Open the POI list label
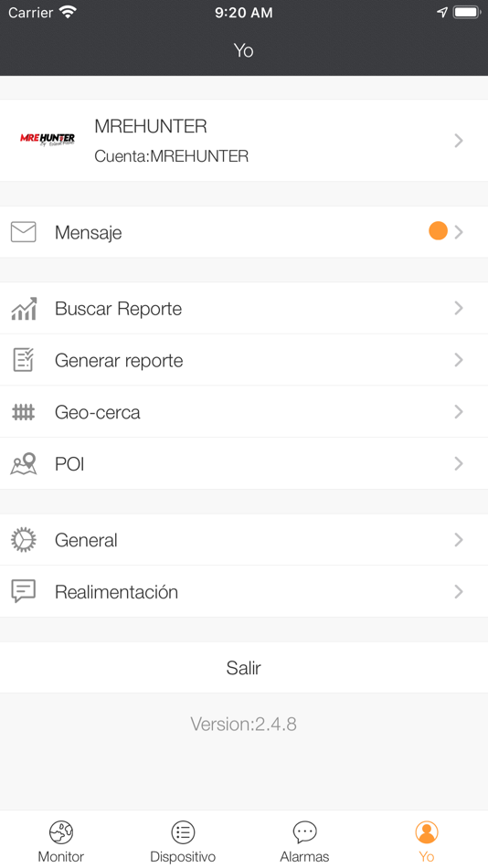Screen dimensions: 488x868 [69, 464]
